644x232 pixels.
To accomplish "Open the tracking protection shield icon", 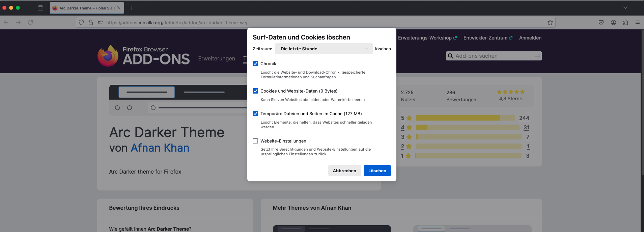I will coord(81,22).
